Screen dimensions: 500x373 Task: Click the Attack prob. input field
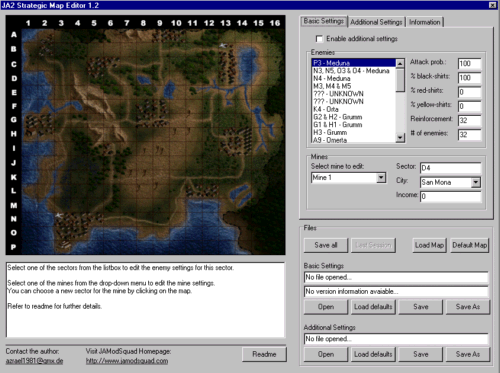[469, 63]
